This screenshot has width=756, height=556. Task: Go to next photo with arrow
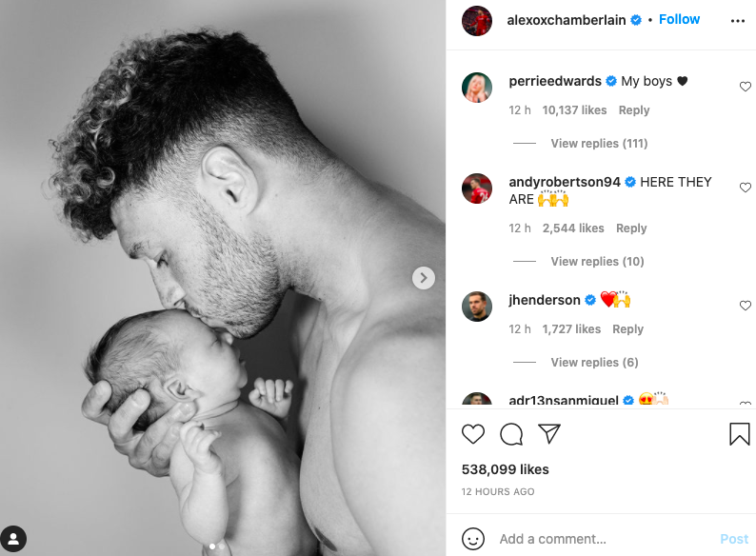click(424, 278)
